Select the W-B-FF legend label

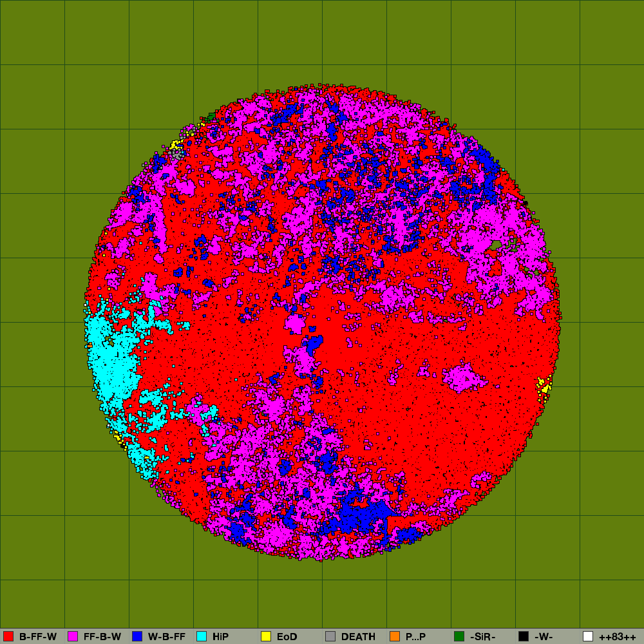pyautogui.click(x=167, y=637)
